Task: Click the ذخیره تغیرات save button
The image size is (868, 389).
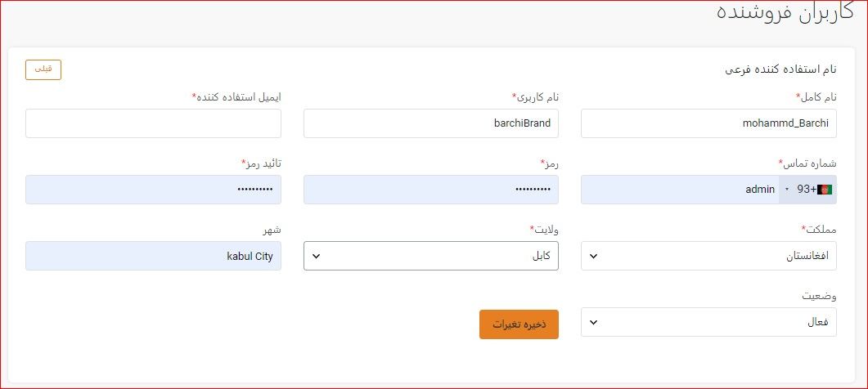Action: (x=519, y=324)
